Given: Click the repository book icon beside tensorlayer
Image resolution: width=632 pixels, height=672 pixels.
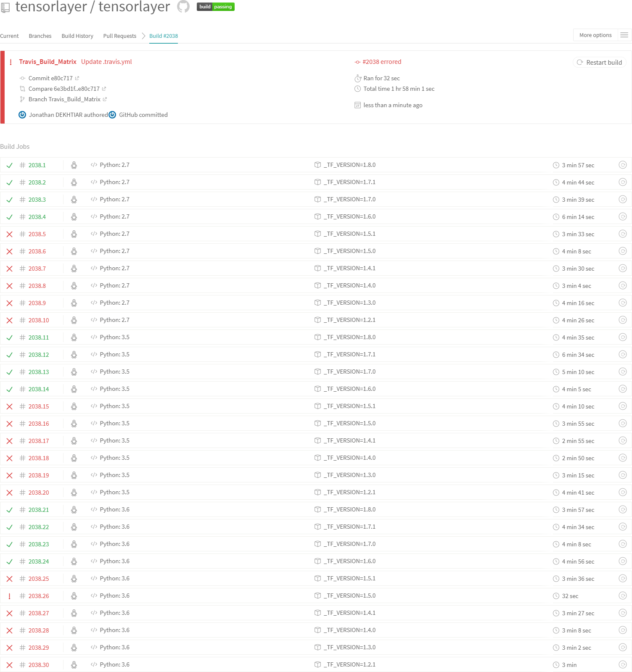Looking at the screenshot, I should click(5, 8).
